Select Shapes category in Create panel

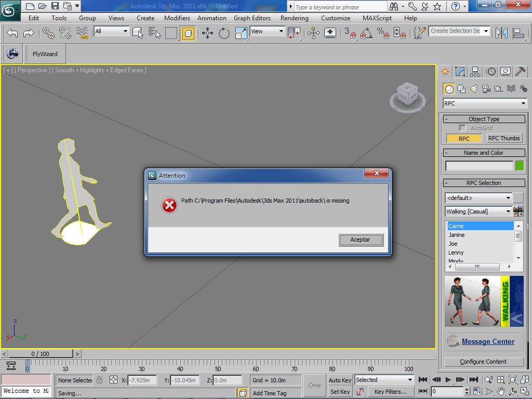[461, 89]
